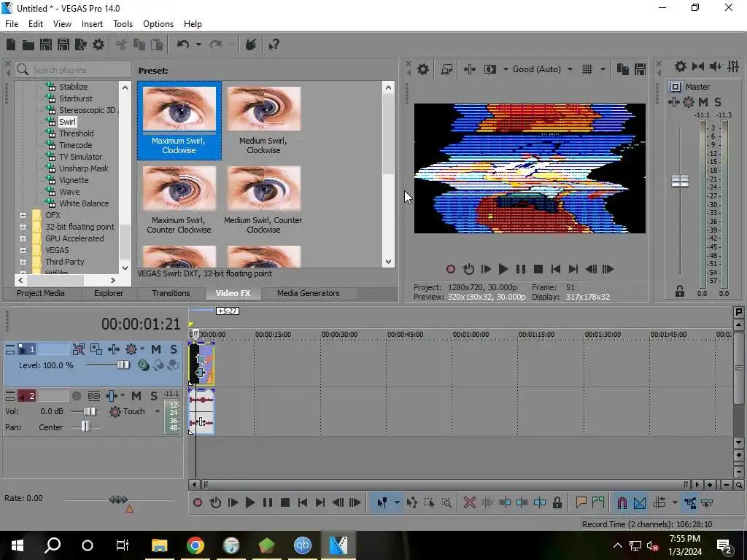
Task: Select the Normal Edit tool
Action: (x=382, y=503)
